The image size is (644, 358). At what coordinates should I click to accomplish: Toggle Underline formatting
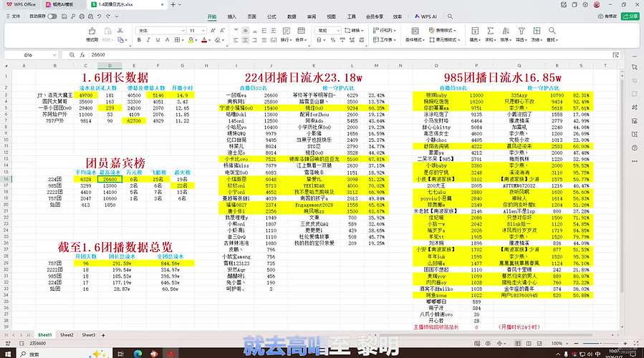(158, 40)
